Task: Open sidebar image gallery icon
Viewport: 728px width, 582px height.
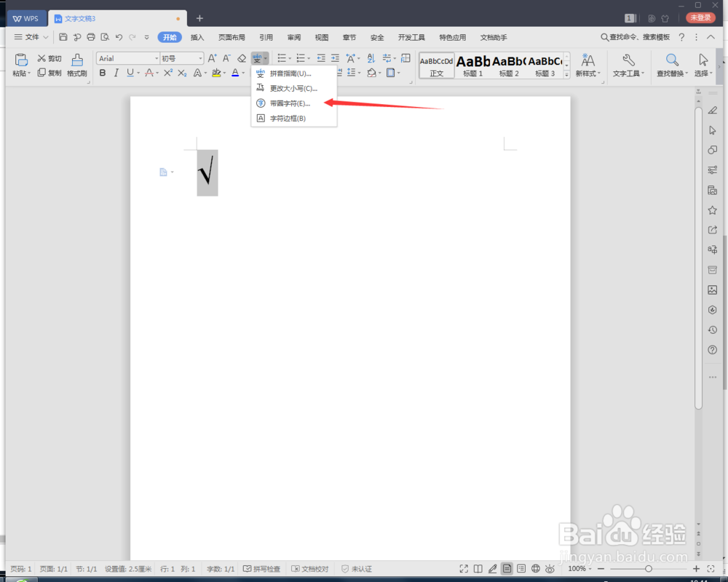Action: (712, 290)
